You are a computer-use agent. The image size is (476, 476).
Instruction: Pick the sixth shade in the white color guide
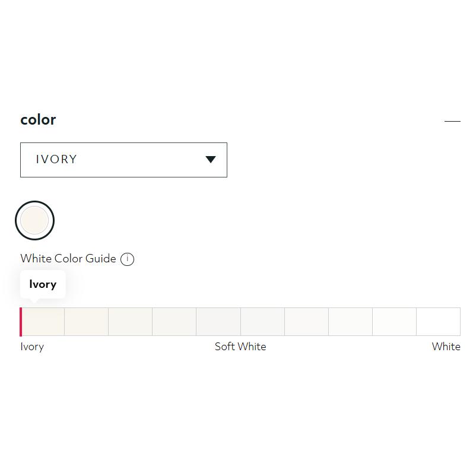[262, 322]
